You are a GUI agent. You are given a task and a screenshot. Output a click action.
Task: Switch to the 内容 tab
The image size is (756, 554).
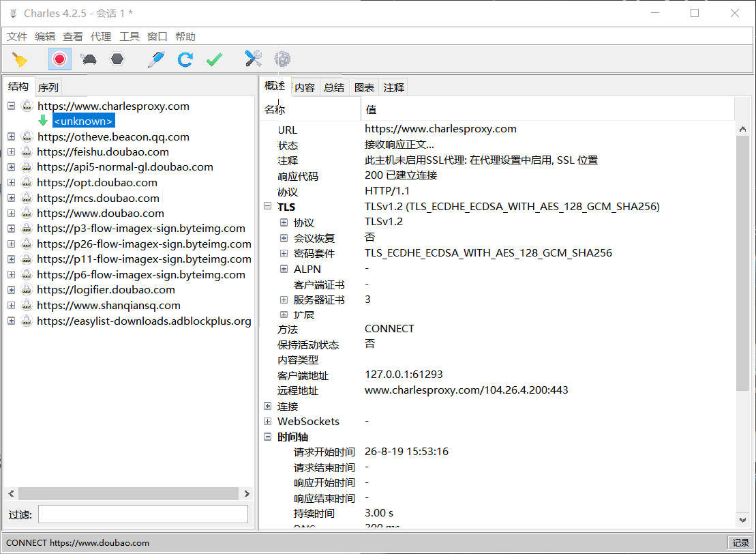(x=305, y=87)
